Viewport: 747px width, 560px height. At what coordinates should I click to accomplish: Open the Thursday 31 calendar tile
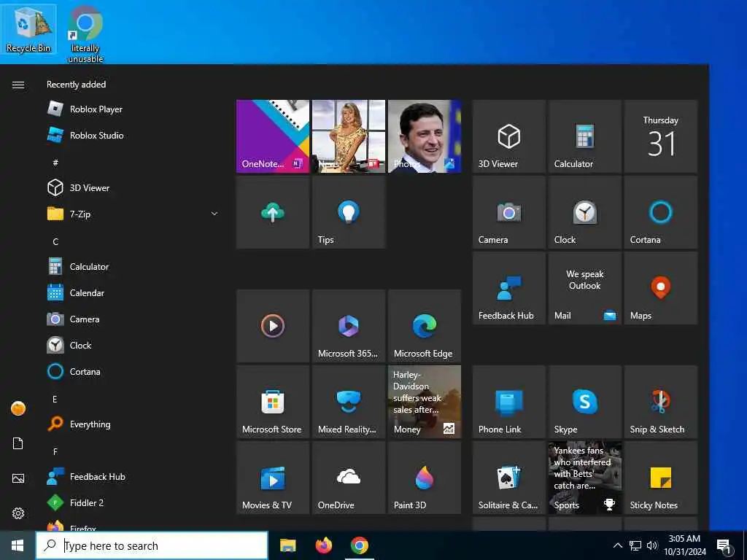[x=661, y=136]
